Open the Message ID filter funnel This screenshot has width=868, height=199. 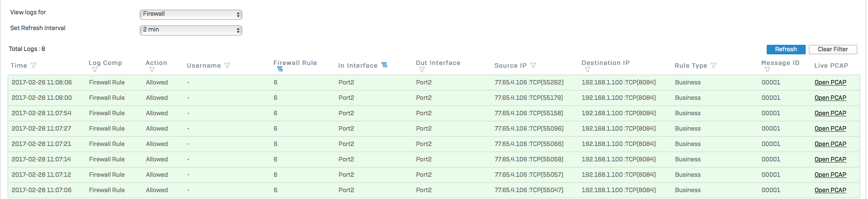tap(767, 69)
